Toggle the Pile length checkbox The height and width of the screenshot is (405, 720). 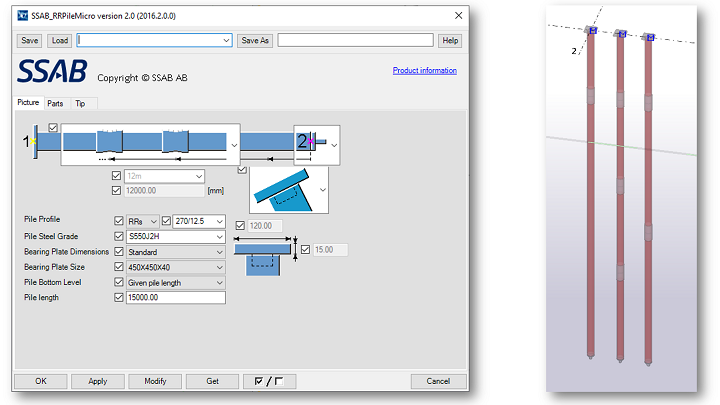click(x=119, y=298)
